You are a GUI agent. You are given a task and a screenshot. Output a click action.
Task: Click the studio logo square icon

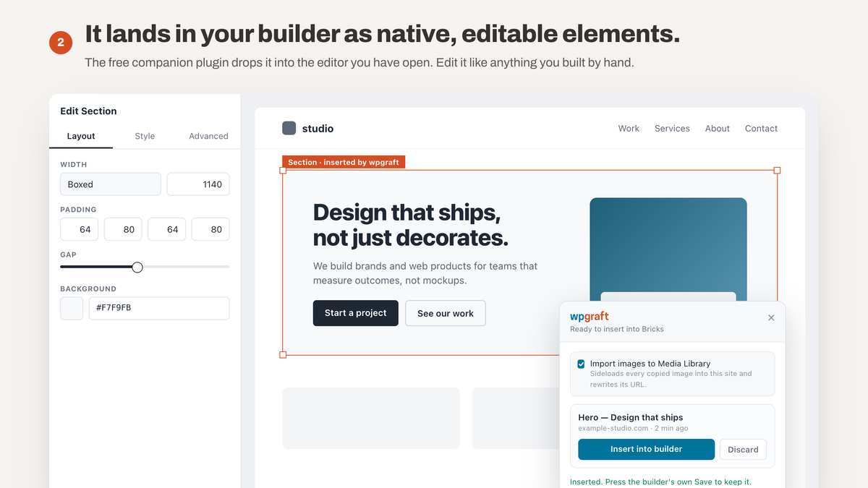tap(289, 128)
